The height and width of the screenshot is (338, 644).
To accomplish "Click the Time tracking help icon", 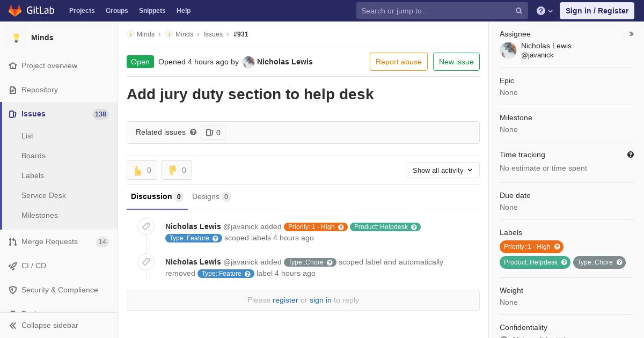I will tap(631, 155).
